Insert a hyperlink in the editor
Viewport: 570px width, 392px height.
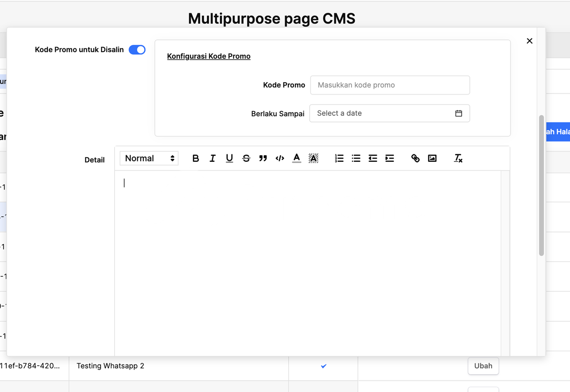[415, 159]
